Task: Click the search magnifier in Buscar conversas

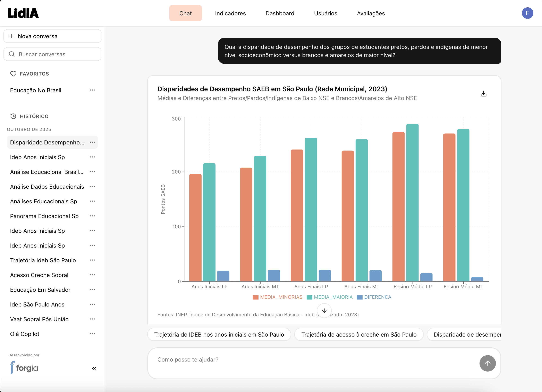Action: [x=12, y=54]
